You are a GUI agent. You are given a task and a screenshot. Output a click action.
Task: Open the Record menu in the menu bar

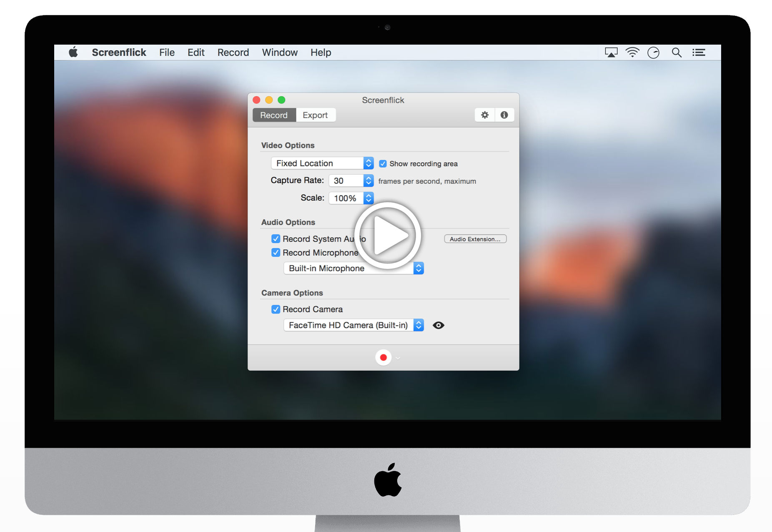pos(233,52)
